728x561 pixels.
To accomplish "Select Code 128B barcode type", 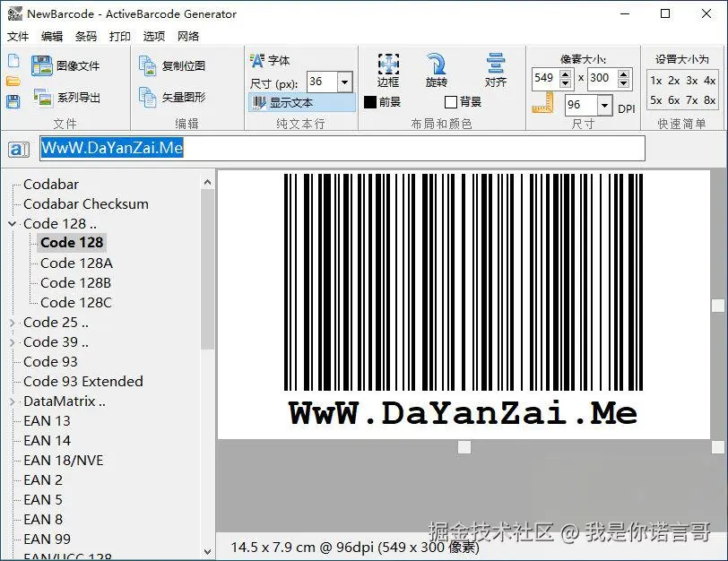I will tap(75, 283).
